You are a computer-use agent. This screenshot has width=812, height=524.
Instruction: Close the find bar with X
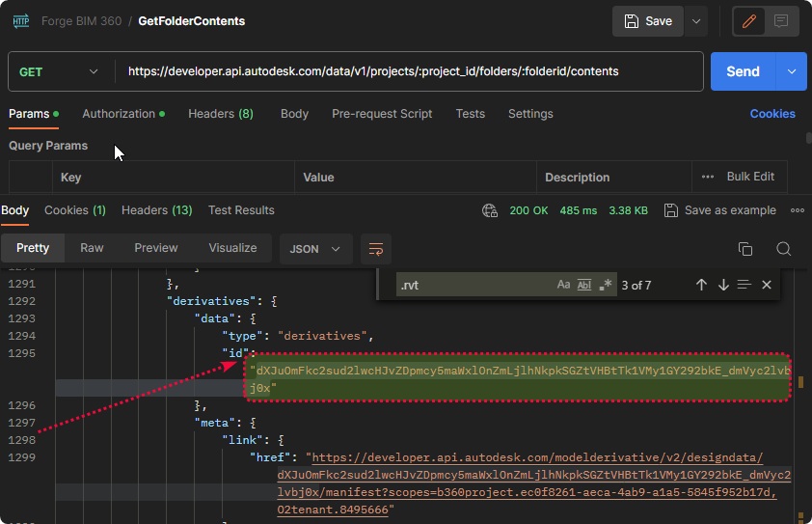point(767,285)
